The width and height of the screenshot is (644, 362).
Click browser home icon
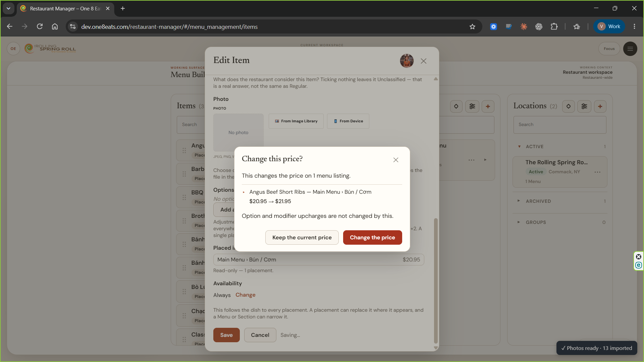coord(55,26)
